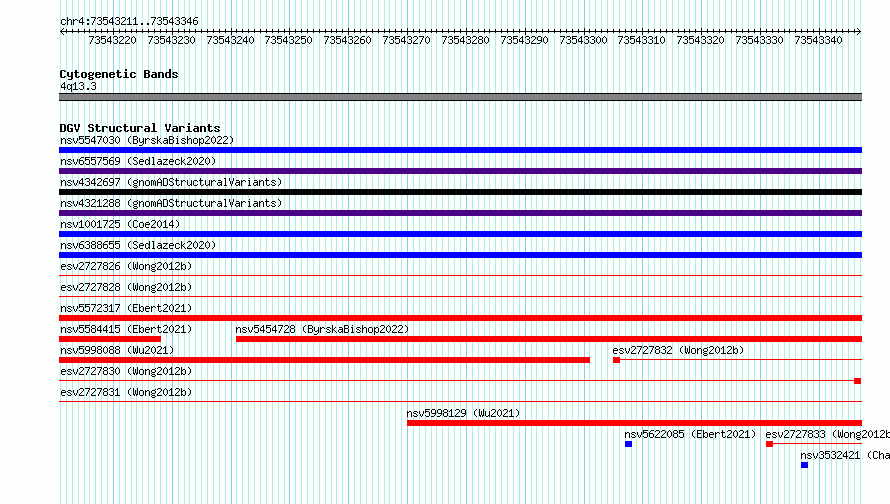Viewport: 890px width, 504px height.
Task: Click the thin red line of esv2727826
Action: point(460,276)
